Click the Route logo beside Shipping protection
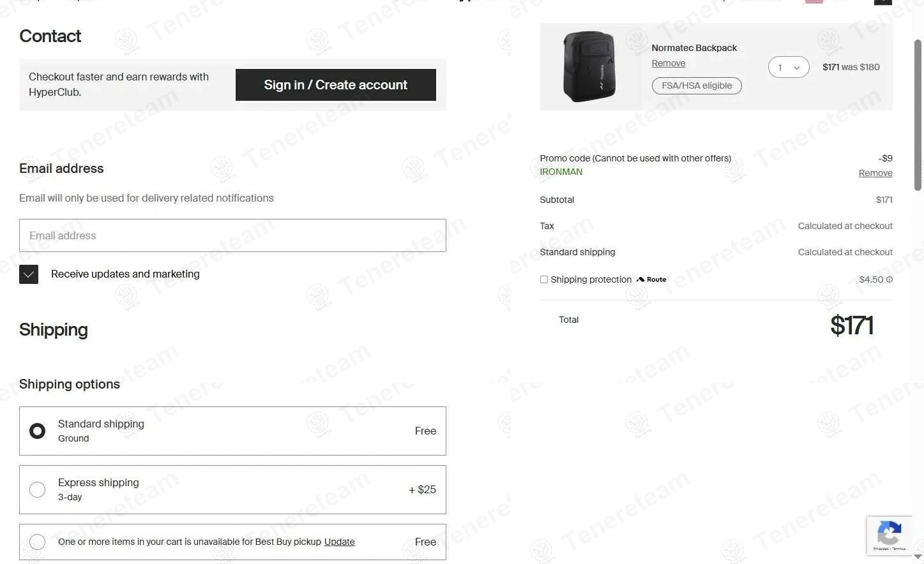This screenshot has width=924, height=564. click(x=651, y=279)
